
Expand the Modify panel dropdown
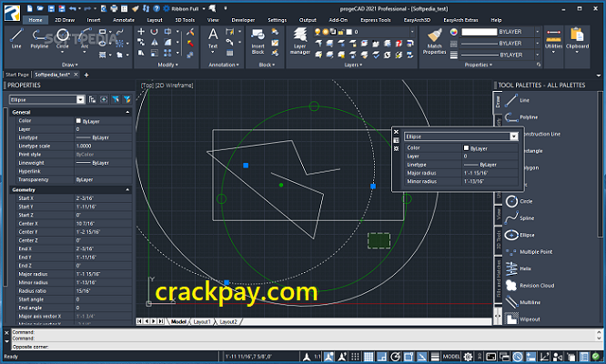(x=167, y=65)
